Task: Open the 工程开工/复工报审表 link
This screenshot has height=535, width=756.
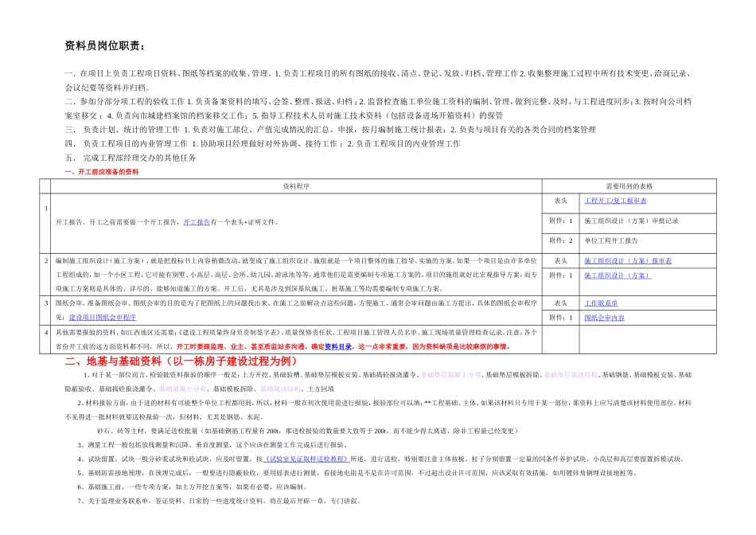Action: [x=615, y=201]
